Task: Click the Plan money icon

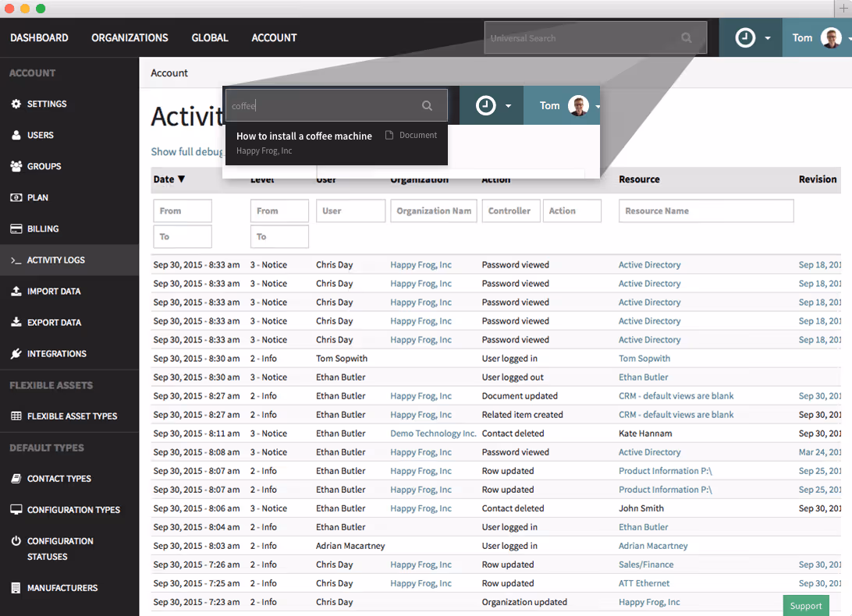Action: tap(16, 198)
